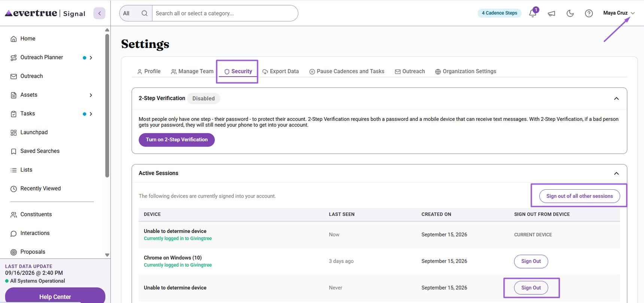Click the search all input field
This screenshot has width=644, height=303.
[225, 13]
